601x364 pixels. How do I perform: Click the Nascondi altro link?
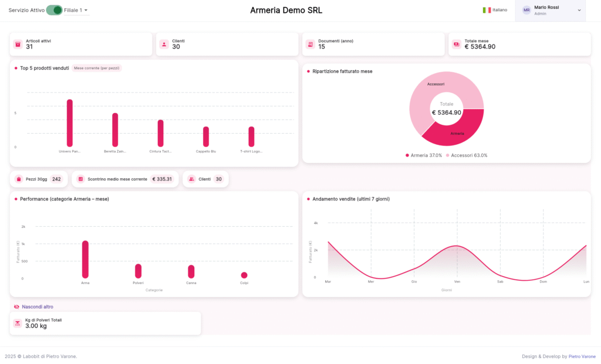36,307
